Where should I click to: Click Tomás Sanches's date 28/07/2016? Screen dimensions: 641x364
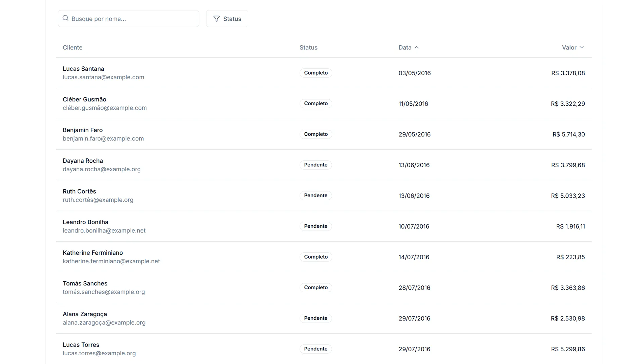(414, 288)
